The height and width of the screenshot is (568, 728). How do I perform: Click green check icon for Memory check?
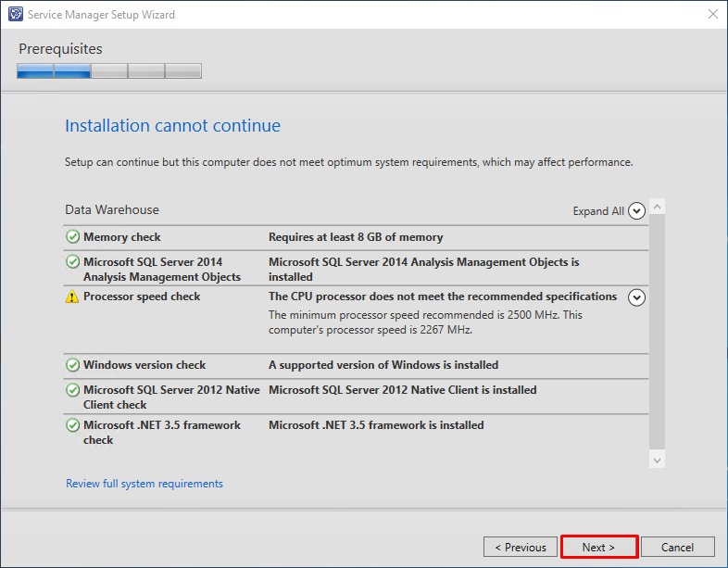pos(72,236)
